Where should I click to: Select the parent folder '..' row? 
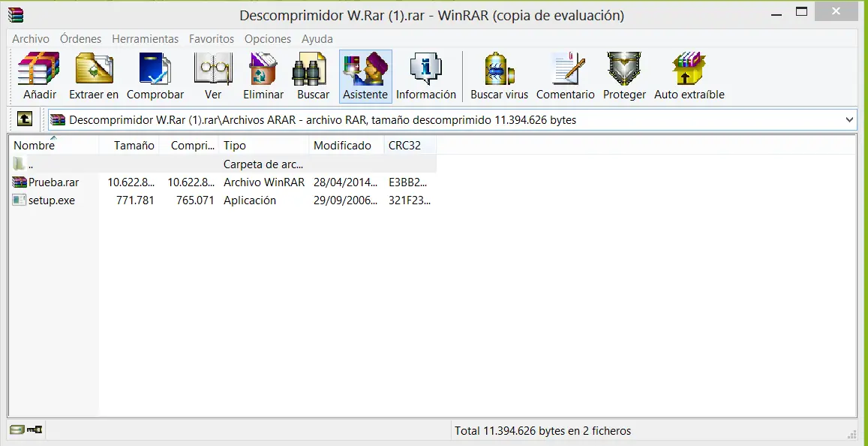tap(223, 164)
